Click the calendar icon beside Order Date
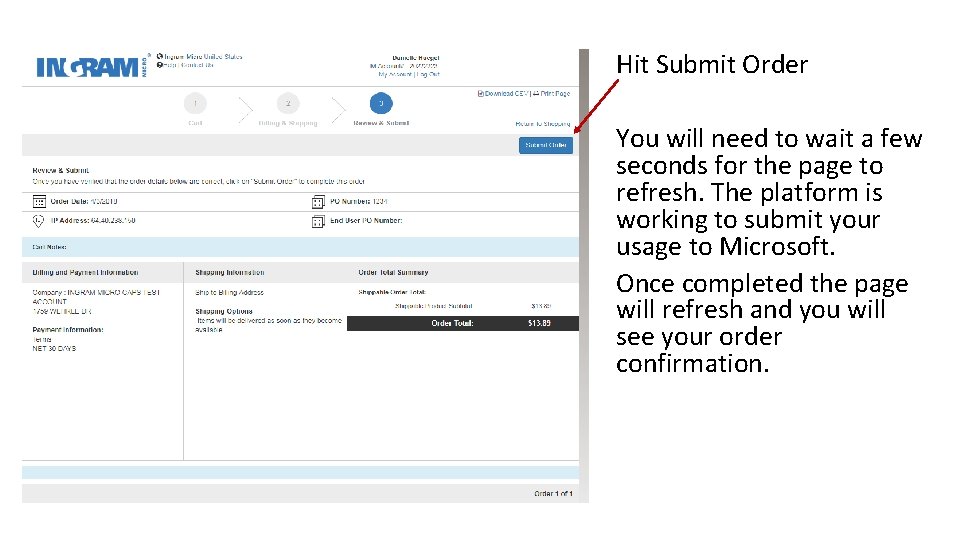960x540 pixels. [39, 201]
